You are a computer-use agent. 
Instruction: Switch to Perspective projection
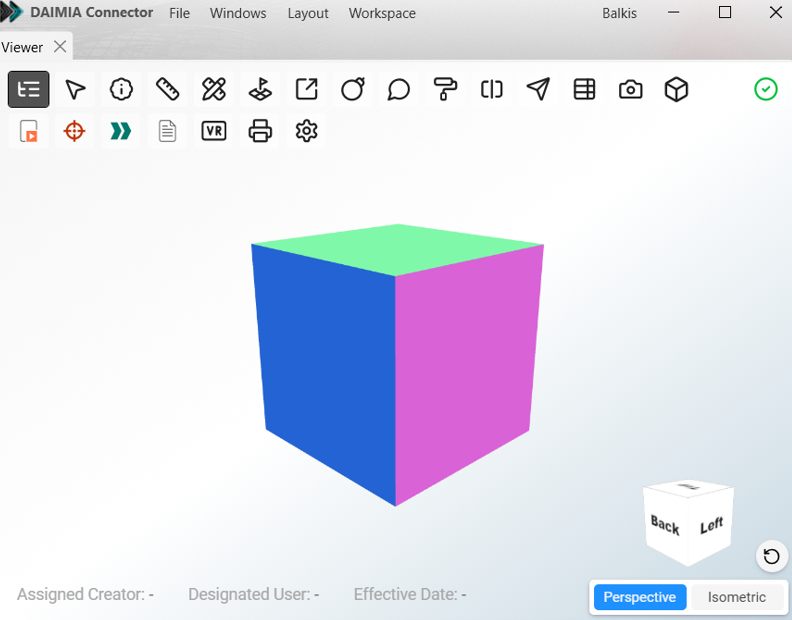[640, 597]
